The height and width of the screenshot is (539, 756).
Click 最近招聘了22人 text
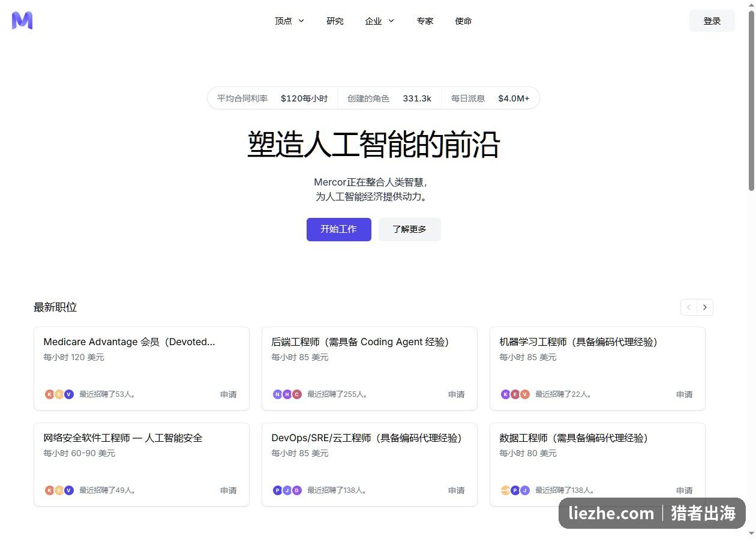(563, 394)
